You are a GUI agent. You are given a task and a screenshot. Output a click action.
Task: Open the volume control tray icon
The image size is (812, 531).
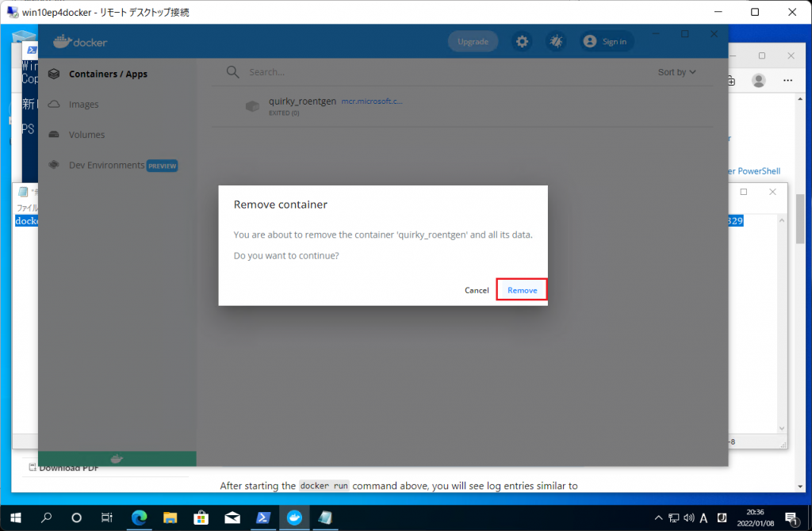(689, 518)
